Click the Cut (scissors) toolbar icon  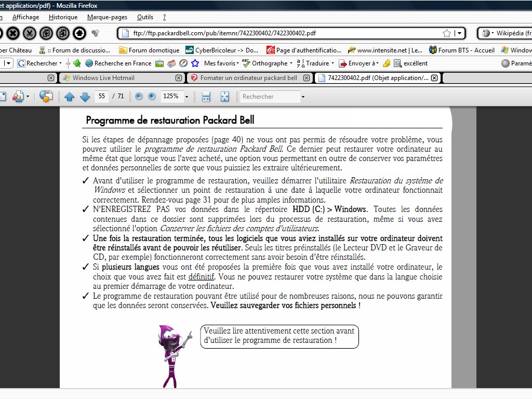click(30, 33)
